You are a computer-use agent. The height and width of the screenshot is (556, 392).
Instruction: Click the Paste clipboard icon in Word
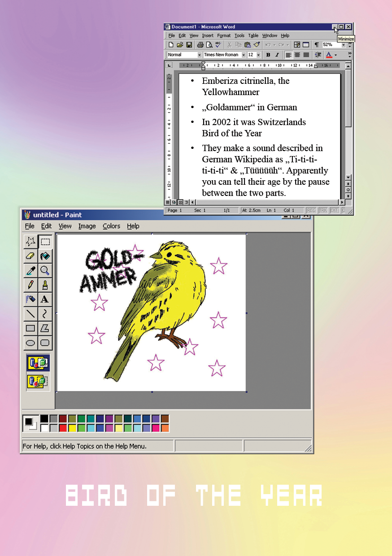pos(247,44)
